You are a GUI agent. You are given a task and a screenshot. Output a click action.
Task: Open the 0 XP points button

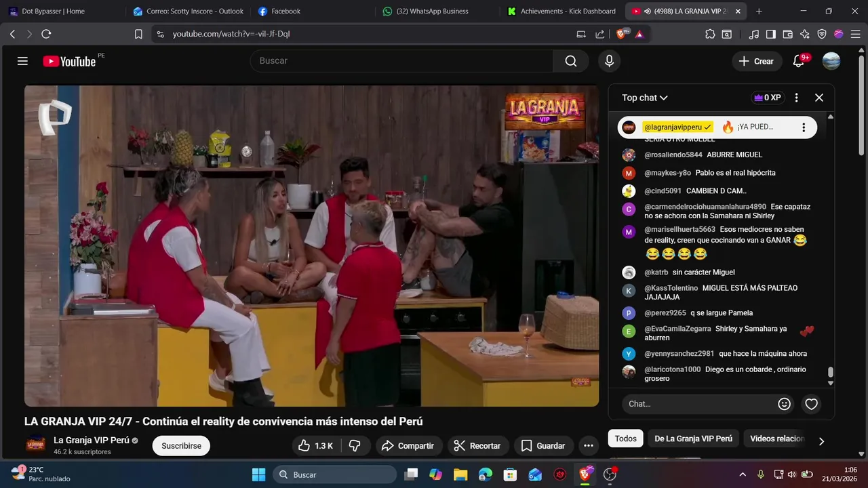coord(768,98)
